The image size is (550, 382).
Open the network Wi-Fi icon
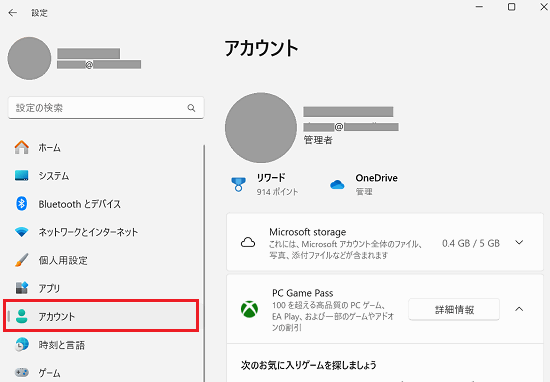point(22,232)
